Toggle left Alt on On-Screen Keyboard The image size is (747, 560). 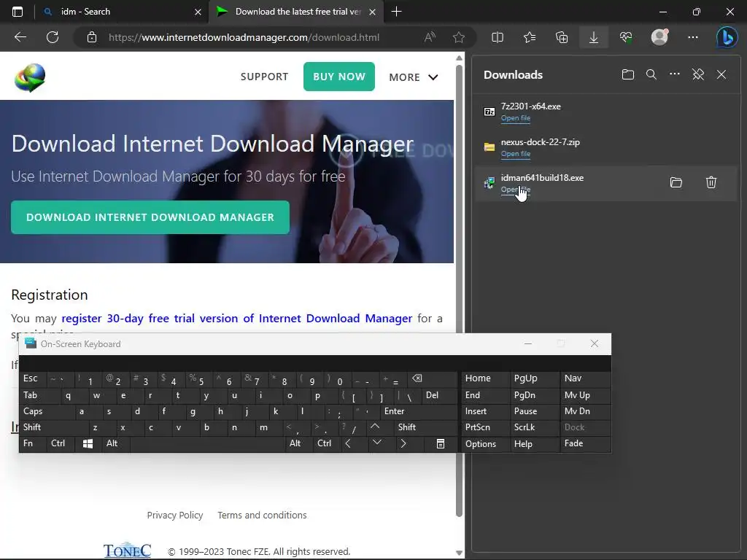pyautogui.click(x=115, y=443)
